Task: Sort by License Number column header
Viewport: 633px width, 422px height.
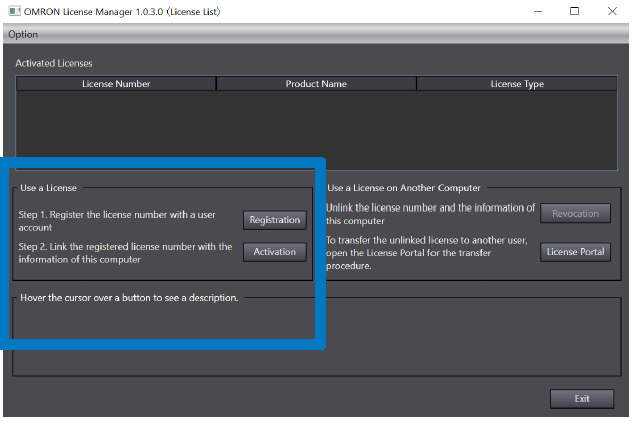Action: point(116,84)
